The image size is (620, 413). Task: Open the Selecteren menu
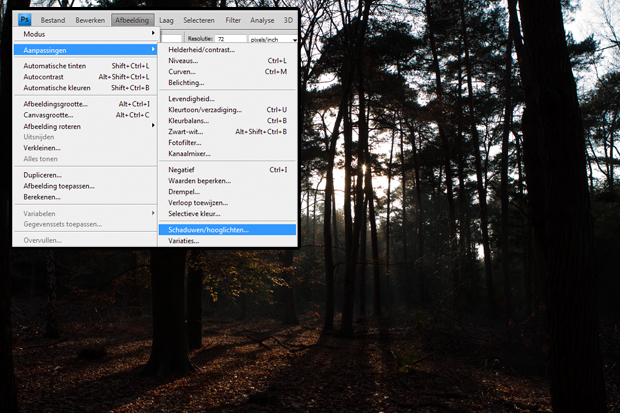coord(198,20)
